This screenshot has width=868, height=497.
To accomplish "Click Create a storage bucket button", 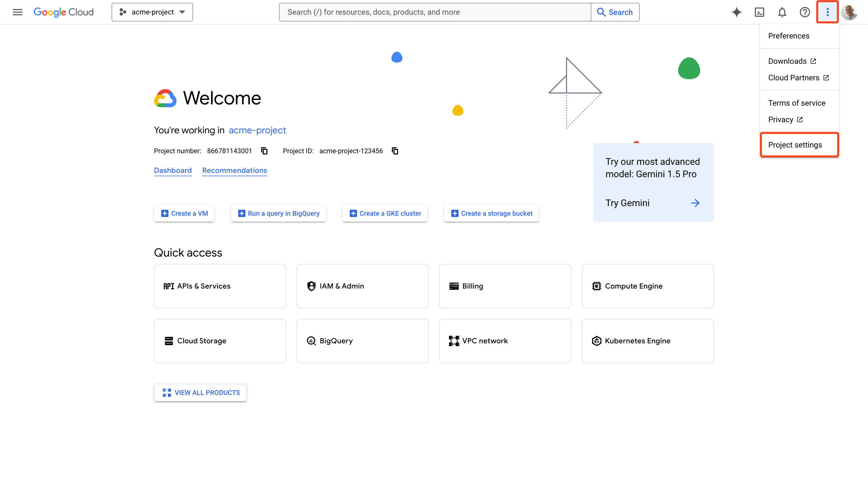I will [492, 213].
